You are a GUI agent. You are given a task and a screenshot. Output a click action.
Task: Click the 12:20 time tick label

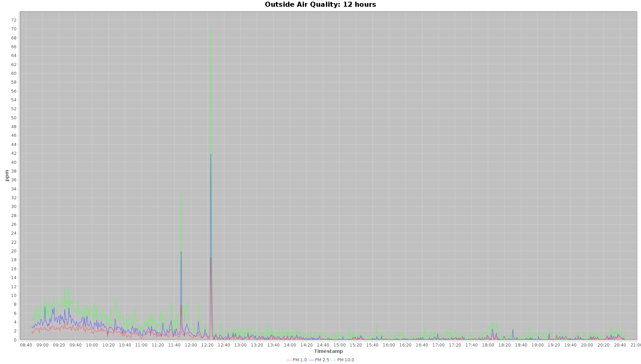tap(207, 345)
